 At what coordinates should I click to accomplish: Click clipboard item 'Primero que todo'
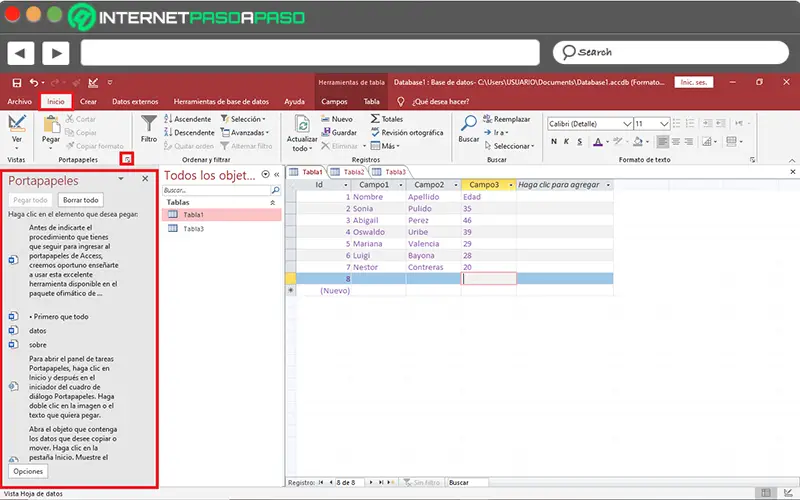tap(59, 317)
